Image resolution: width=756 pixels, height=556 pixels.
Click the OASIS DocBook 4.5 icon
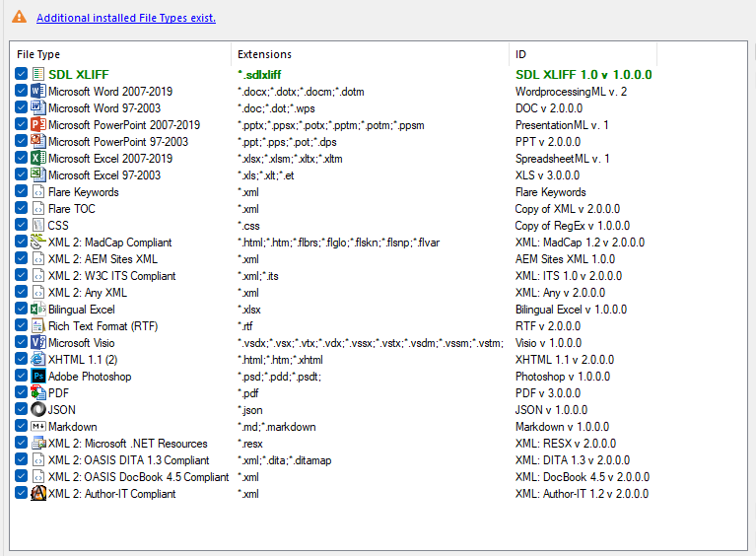pyautogui.click(x=38, y=476)
